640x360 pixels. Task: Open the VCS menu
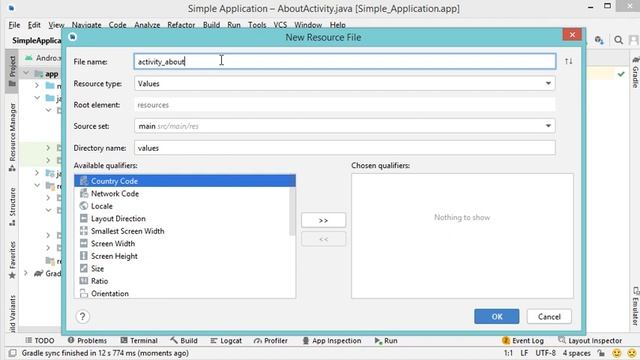click(280, 25)
